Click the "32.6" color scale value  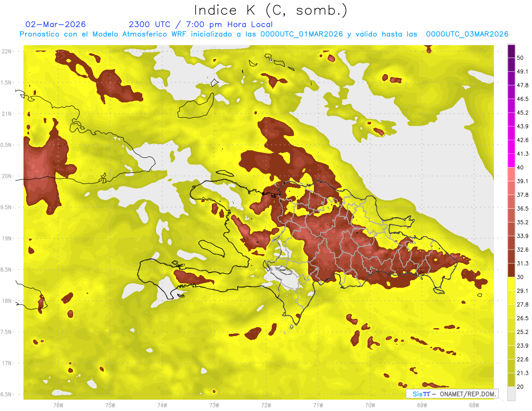click(523, 250)
